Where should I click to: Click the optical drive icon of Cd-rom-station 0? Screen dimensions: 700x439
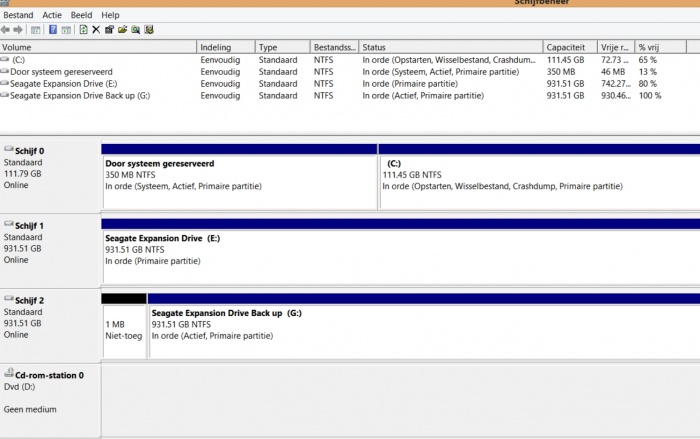tap(8, 373)
